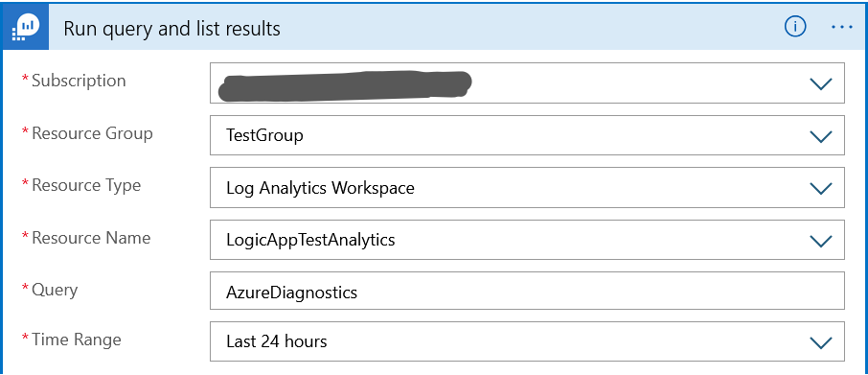Click the Query field containing AzureDiagnostics

(527, 291)
